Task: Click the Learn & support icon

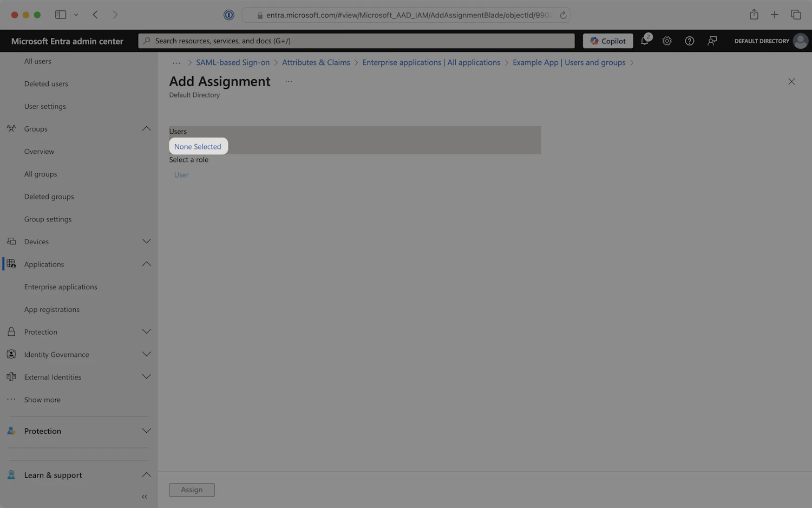Action: pos(11,474)
